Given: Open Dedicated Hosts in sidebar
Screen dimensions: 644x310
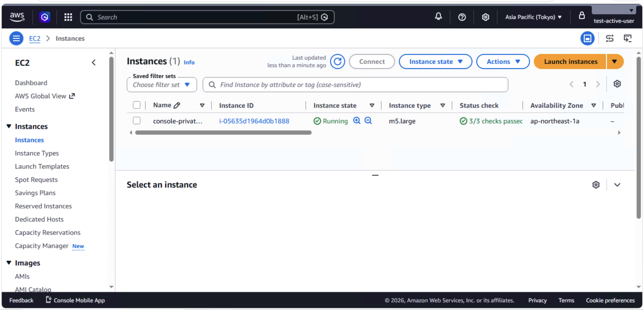Looking at the screenshot, I should pyautogui.click(x=39, y=219).
